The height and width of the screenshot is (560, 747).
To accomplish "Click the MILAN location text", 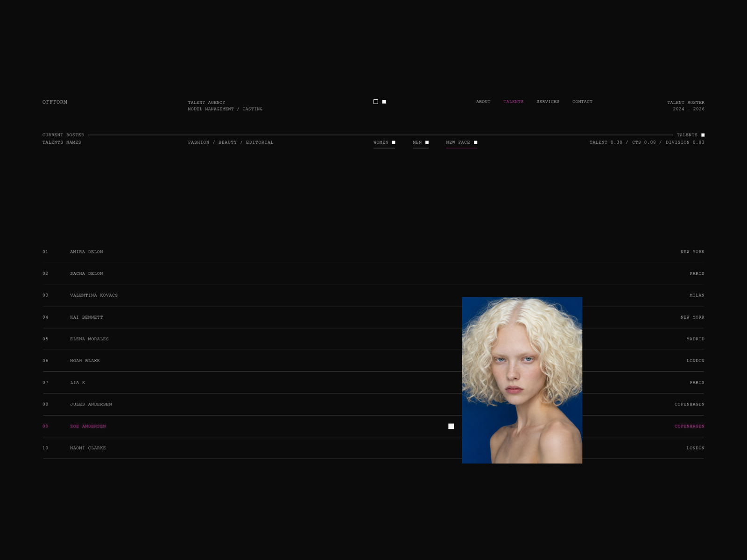I will [697, 295].
